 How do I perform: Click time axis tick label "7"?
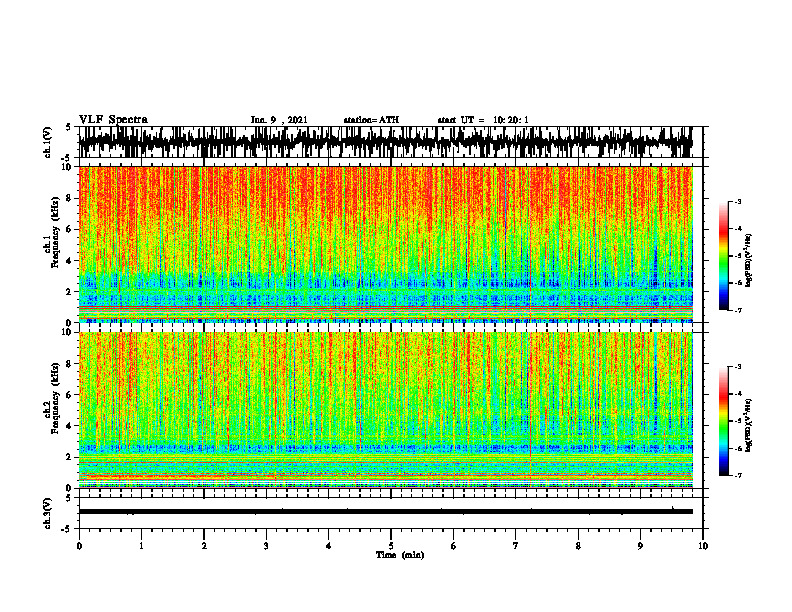point(516,546)
